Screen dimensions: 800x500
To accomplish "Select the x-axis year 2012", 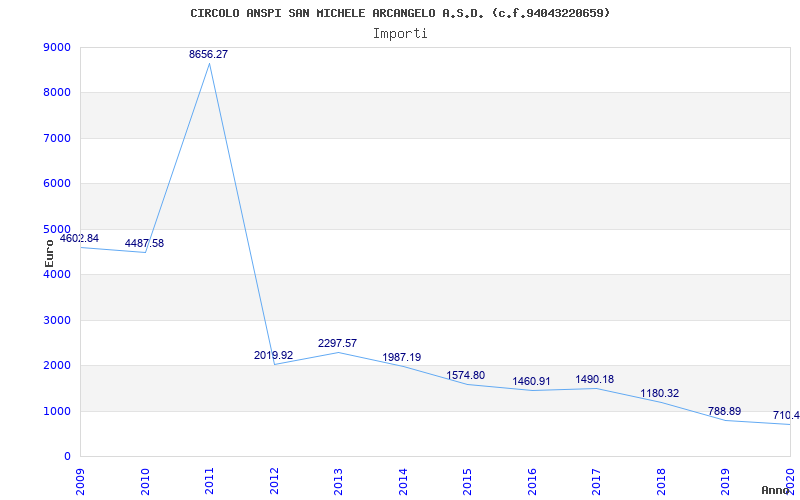I will (274, 482).
